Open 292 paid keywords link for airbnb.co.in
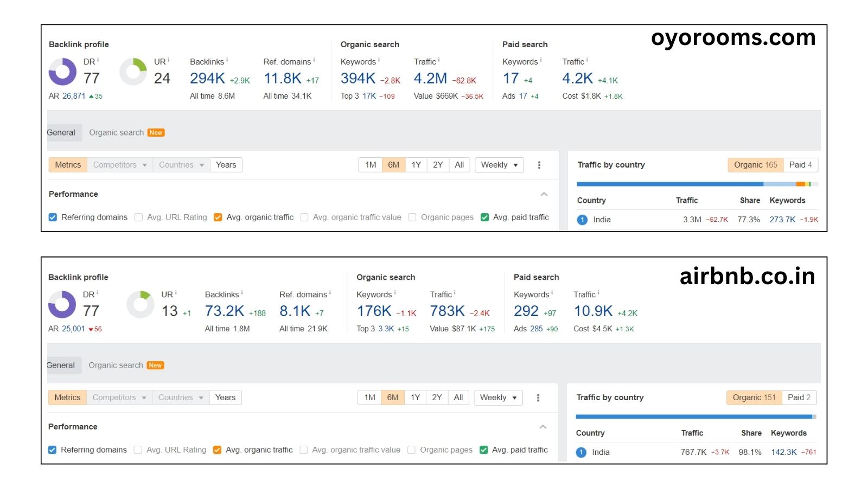Viewport: 868px width, 488px height. click(x=526, y=311)
